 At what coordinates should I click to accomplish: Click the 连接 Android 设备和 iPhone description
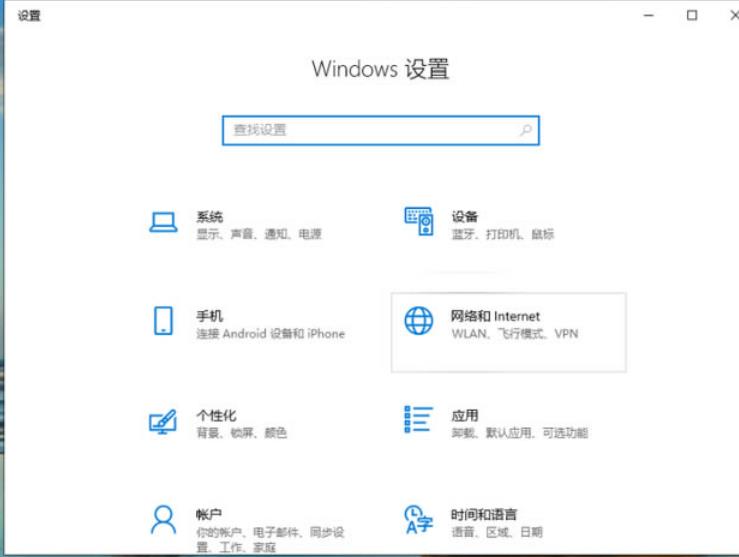(271, 334)
